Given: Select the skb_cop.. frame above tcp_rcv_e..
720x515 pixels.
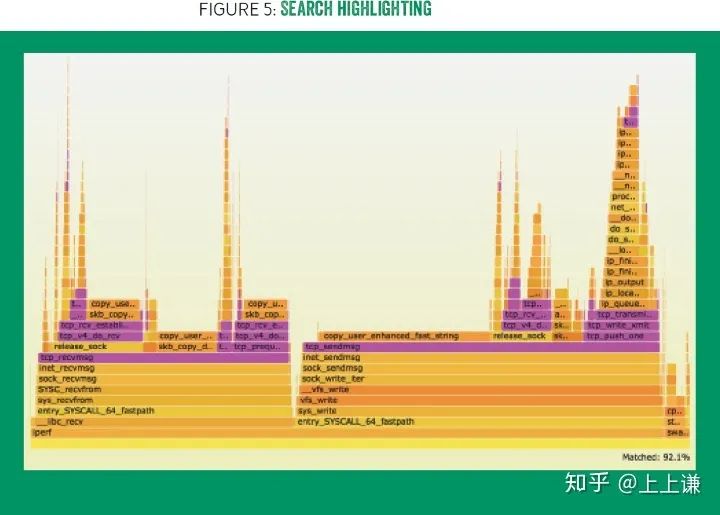Looking at the screenshot, I should tap(265, 315).
